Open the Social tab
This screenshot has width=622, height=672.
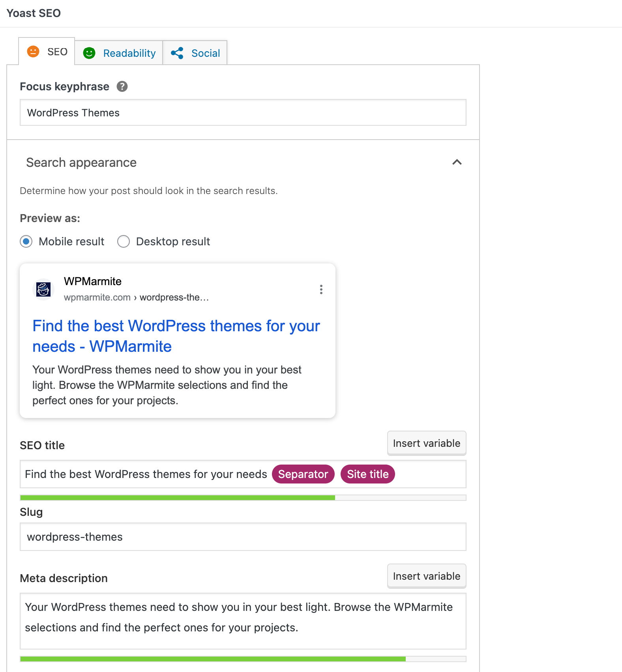pos(206,52)
